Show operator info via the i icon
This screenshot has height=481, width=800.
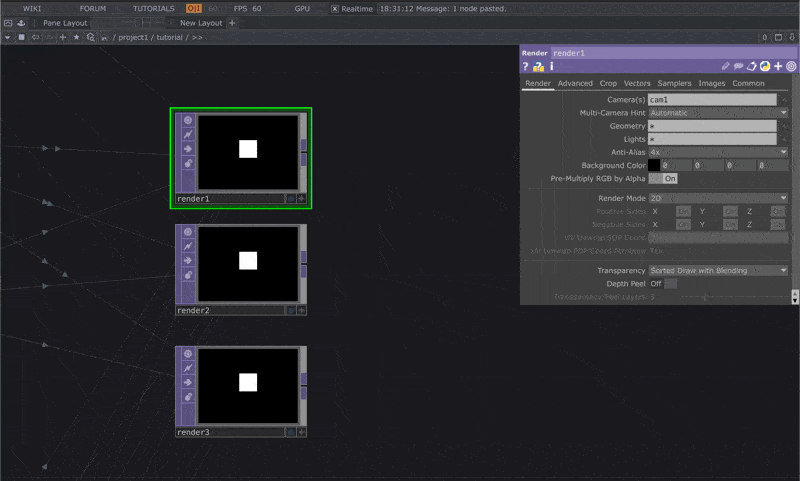tap(552, 66)
